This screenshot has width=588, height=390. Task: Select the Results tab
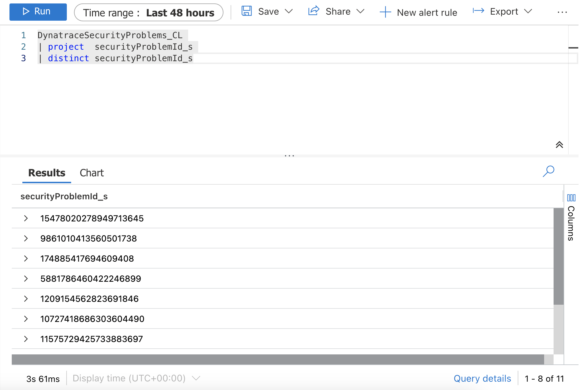pyautogui.click(x=46, y=173)
